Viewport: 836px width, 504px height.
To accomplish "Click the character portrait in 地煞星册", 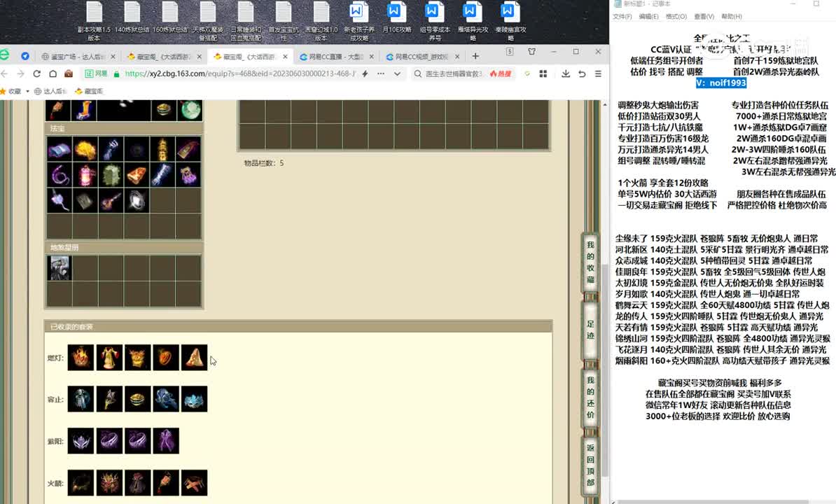I will 60,267.
